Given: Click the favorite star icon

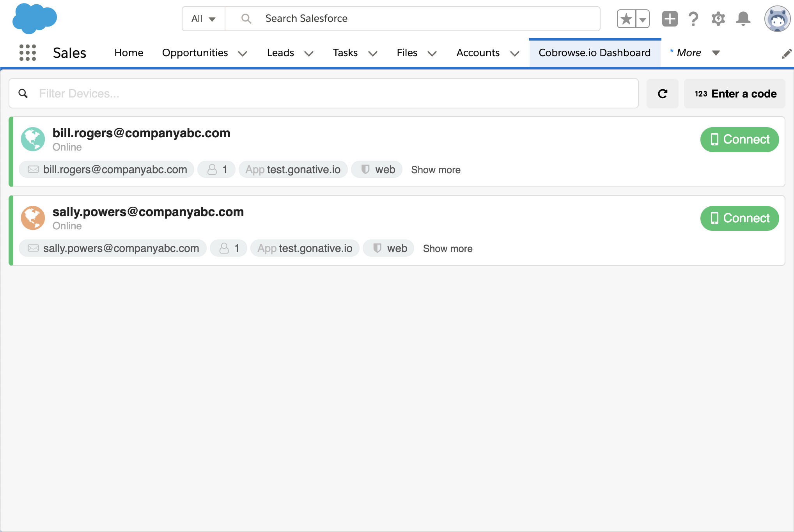Looking at the screenshot, I should pyautogui.click(x=626, y=18).
